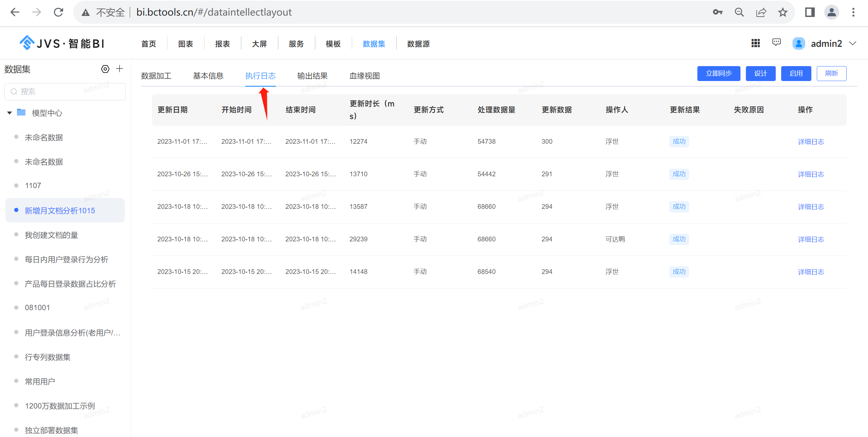Viewport: 868px width, 437px height.
Task: Collapse the 模型中心 folder tree
Action: pos(9,113)
